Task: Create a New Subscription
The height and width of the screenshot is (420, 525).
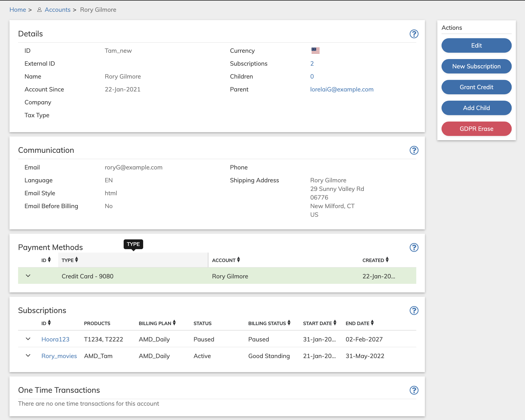Action: pos(477,66)
